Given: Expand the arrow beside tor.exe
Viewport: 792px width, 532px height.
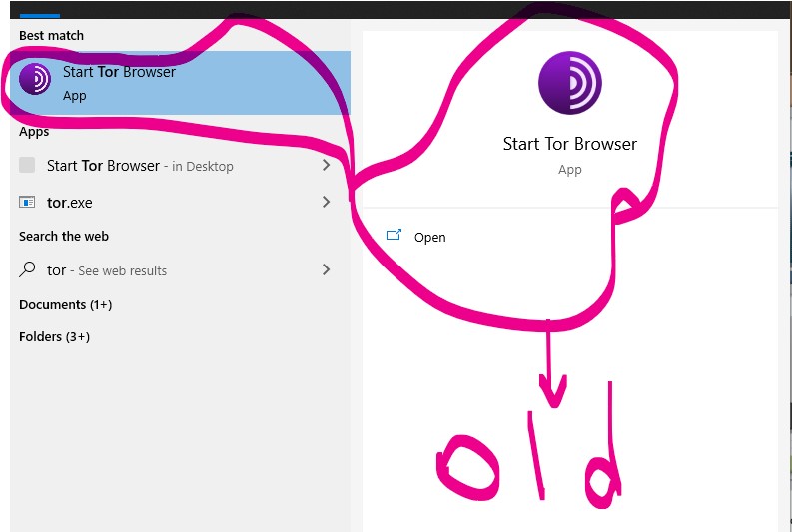Looking at the screenshot, I should 326,202.
